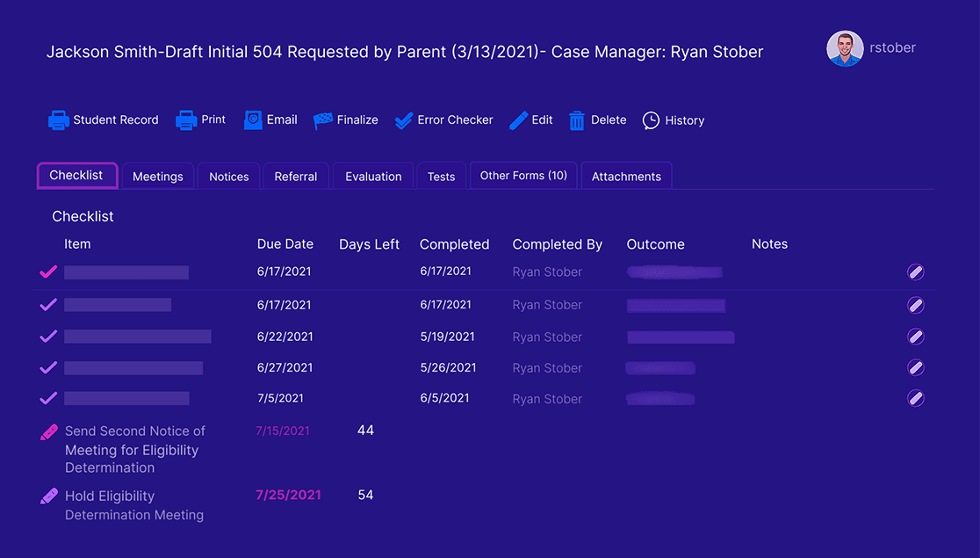This screenshot has width=980, height=558.
Task: Select the Delete trash icon
Action: point(577,120)
